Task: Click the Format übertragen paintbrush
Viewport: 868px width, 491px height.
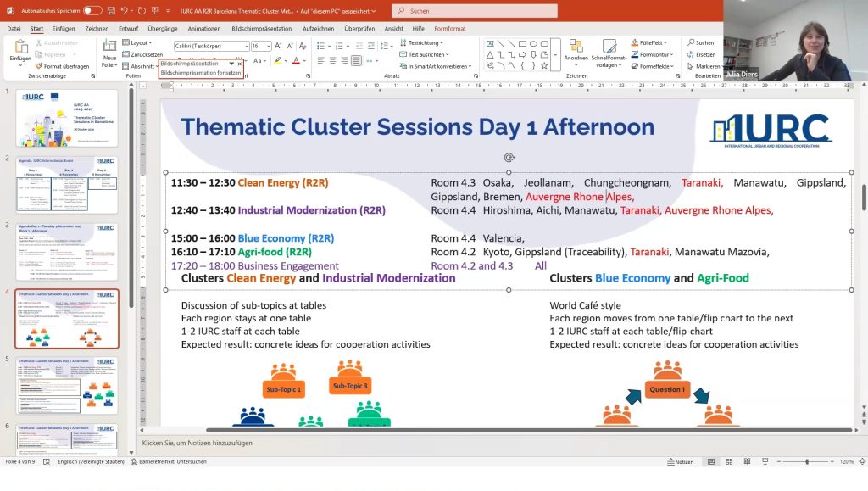Action: (62, 66)
